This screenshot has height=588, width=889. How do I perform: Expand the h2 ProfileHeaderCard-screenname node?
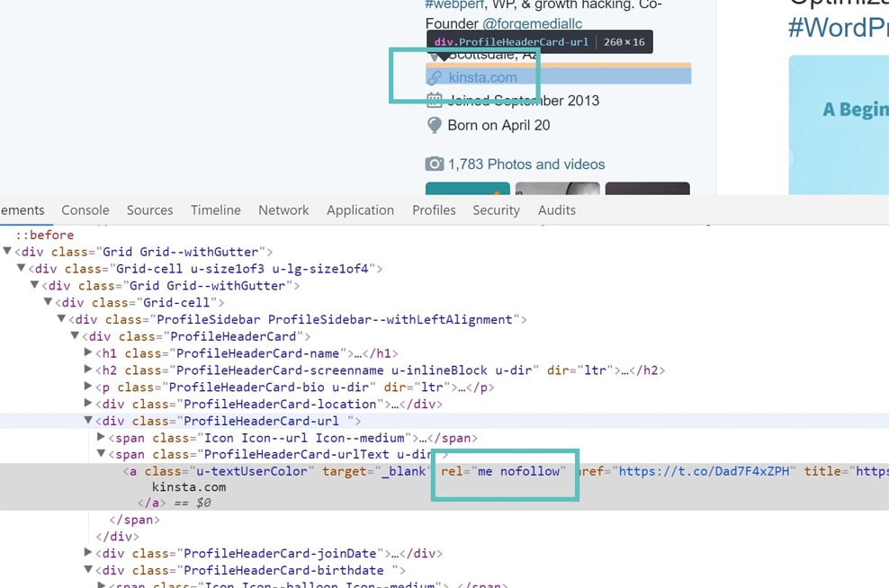(88, 370)
